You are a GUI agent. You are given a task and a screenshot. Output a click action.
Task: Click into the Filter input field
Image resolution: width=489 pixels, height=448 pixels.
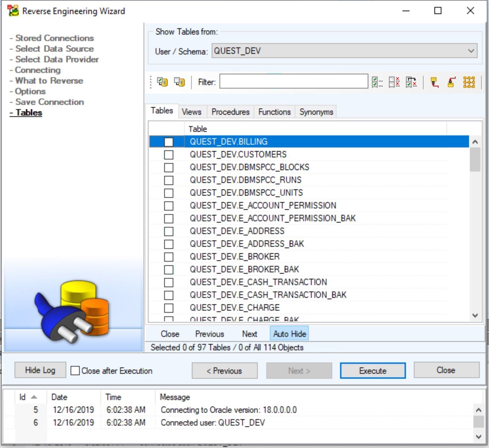click(x=294, y=81)
